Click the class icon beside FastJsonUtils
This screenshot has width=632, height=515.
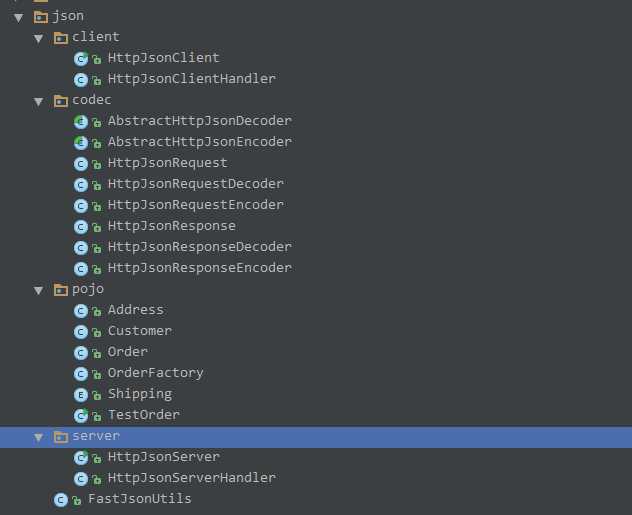(x=61, y=499)
